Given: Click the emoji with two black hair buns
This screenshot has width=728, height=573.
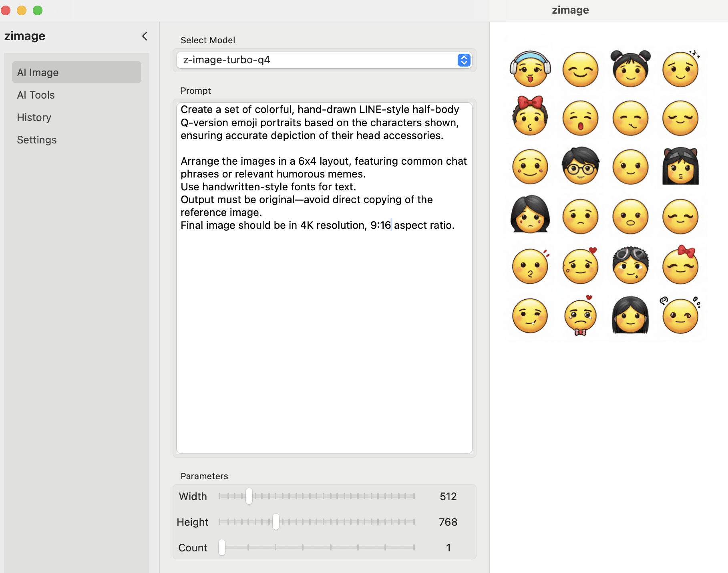Looking at the screenshot, I should 630,69.
